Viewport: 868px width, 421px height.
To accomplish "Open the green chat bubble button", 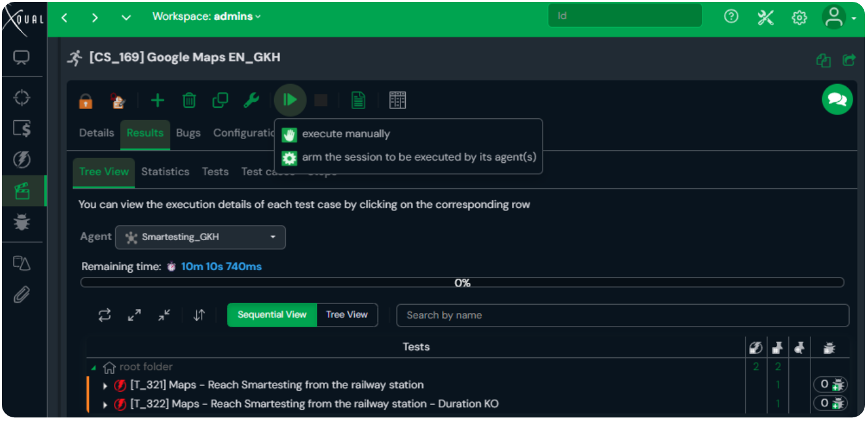I will click(837, 99).
